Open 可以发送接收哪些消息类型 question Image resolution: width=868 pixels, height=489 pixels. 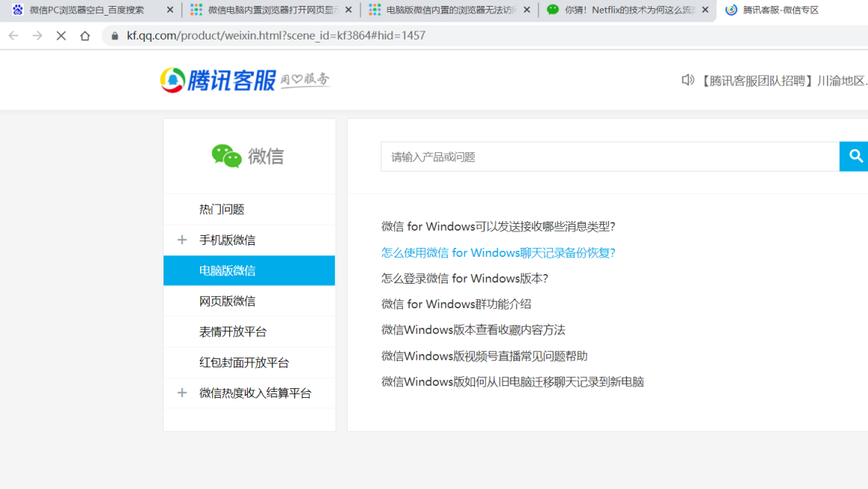(x=499, y=226)
